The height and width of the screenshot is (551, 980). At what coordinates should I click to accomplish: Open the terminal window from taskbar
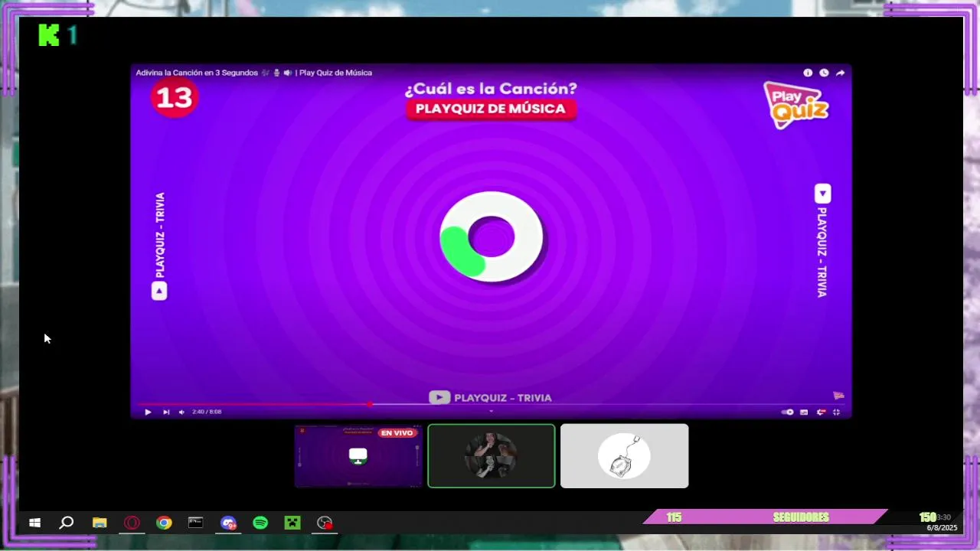coord(196,523)
